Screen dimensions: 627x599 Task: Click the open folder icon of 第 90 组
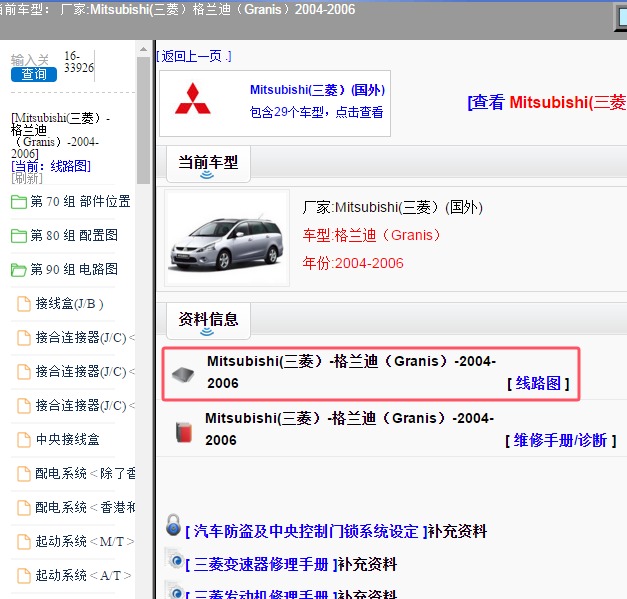19,270
